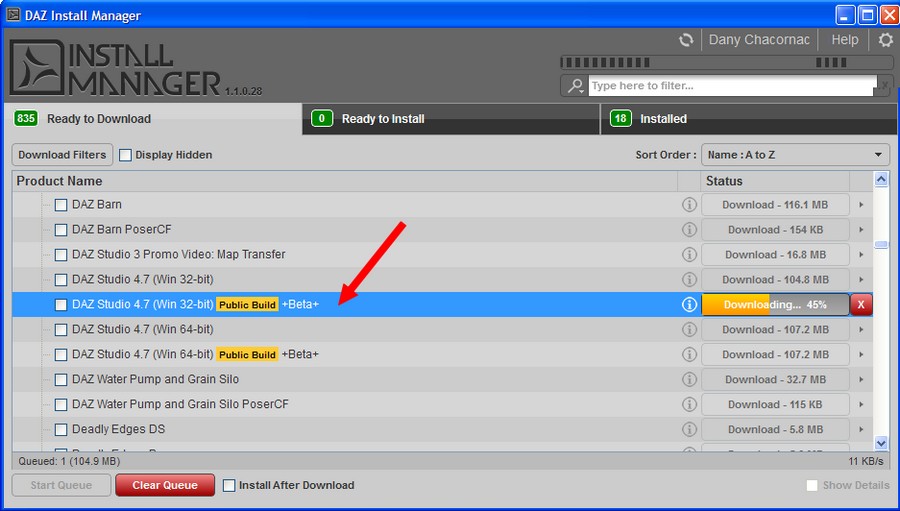900x511 pixels.
Task: Click Download - 16.8 MB button
Action: click(775, 255)
